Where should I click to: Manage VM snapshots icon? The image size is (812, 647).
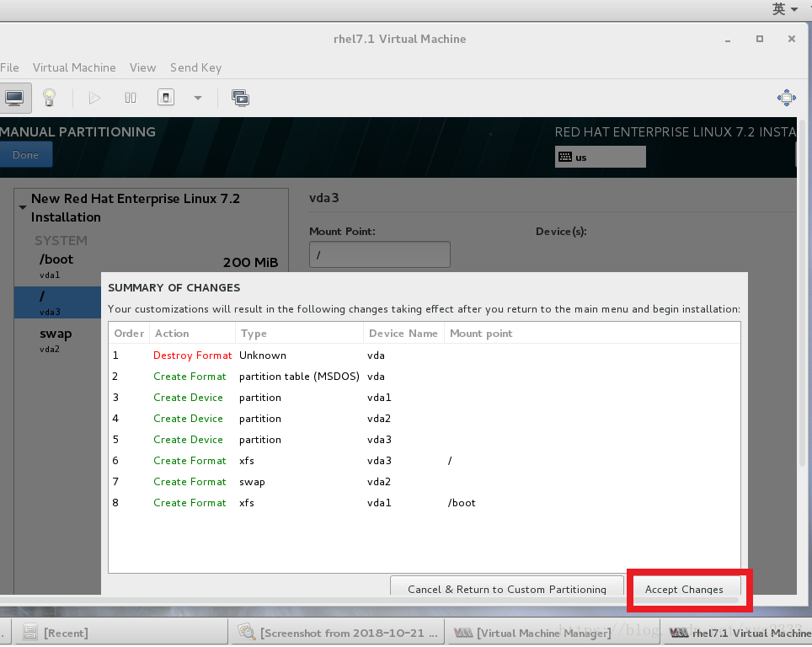240,98
